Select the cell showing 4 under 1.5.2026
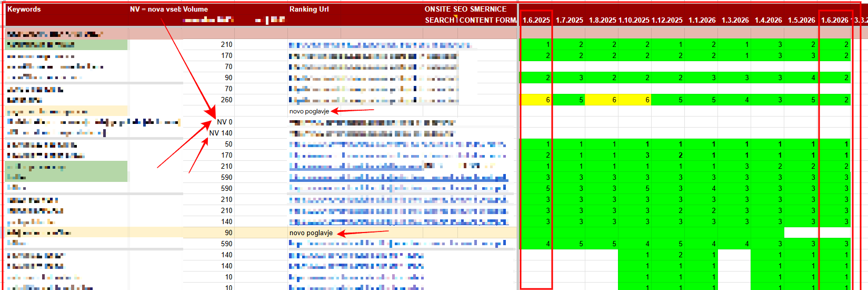 801,78
